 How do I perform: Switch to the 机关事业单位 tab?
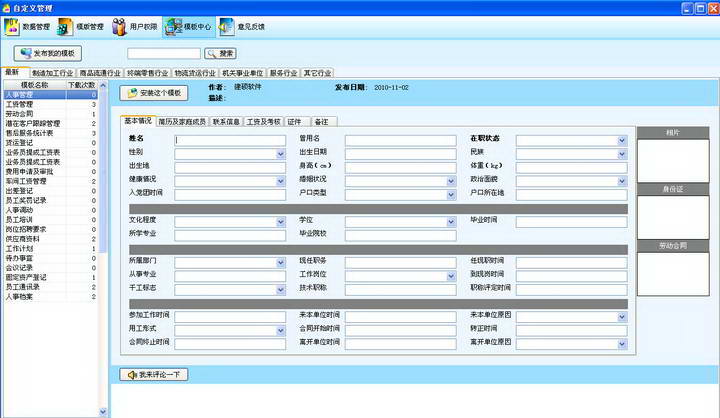point(242,73)
